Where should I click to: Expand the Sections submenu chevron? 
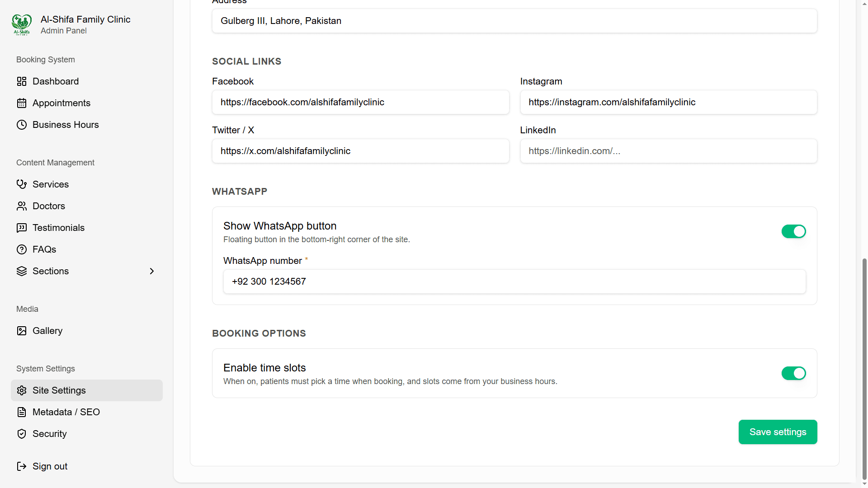click(x=152, y=271)
